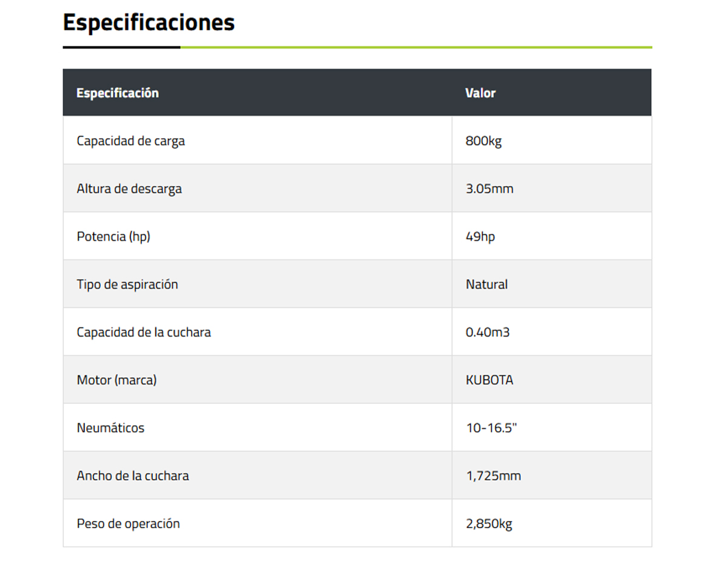
Task: Select the Neumáticos row label
Action: pyautogui.click(x=110, y=428)
